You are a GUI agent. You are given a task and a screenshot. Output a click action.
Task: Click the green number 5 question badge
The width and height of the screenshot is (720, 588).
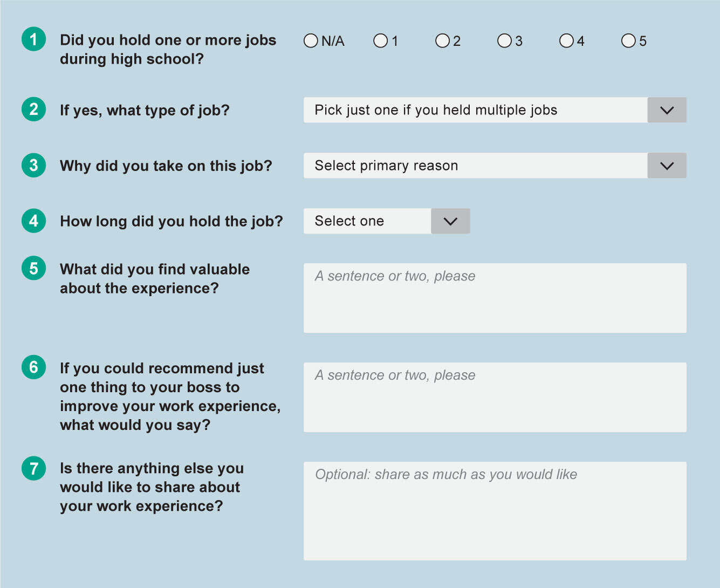(33, 268)
